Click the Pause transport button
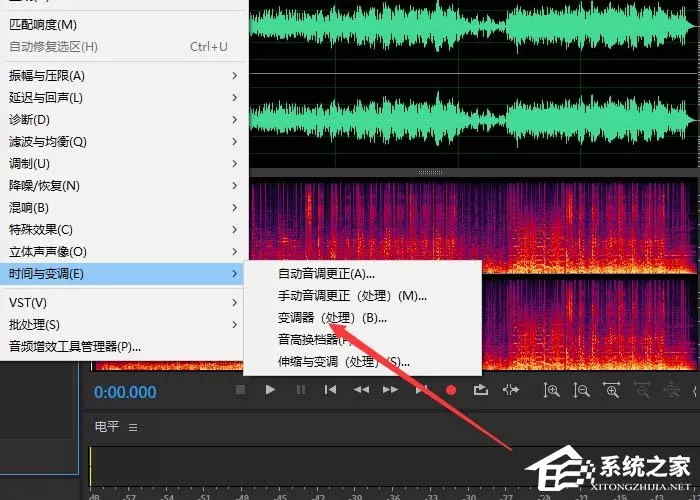This screenshot has width=700, height=500. (x=301, y=390)
